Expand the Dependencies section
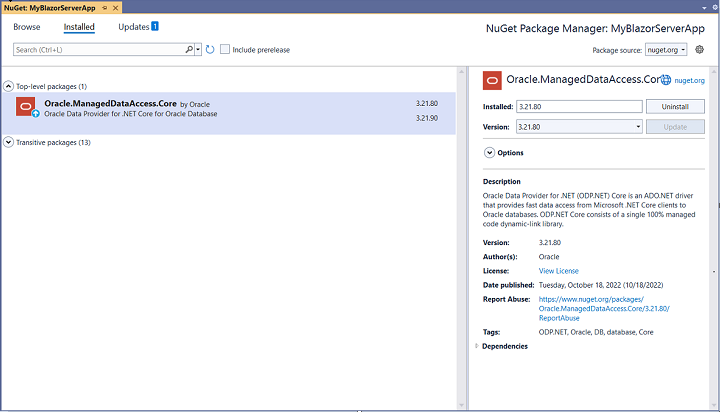 [477, 346]
